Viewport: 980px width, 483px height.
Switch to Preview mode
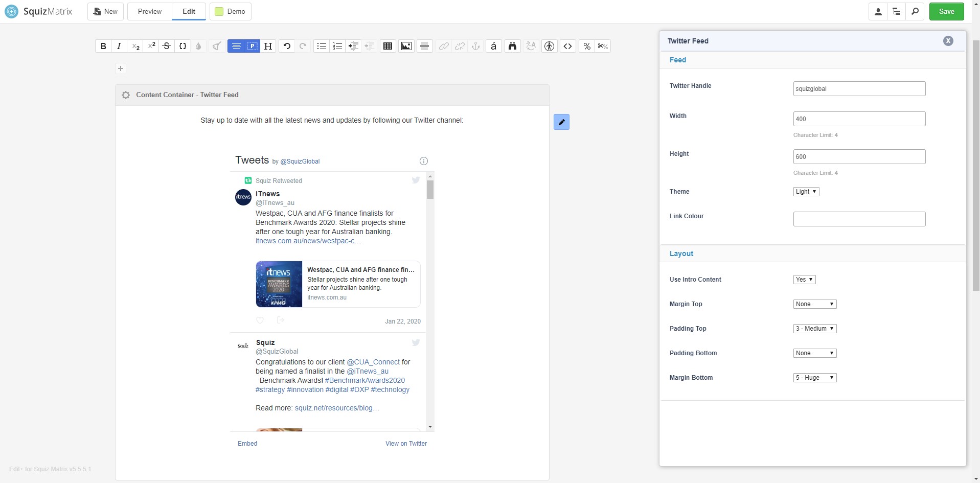click(150, 11)
